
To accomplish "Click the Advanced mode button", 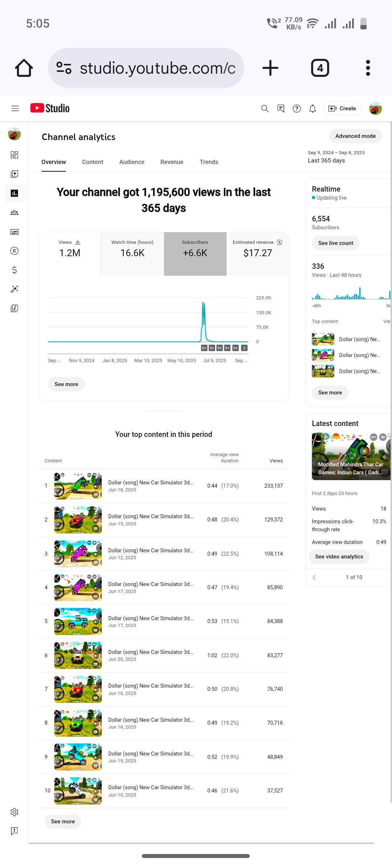I will [355, 136].
